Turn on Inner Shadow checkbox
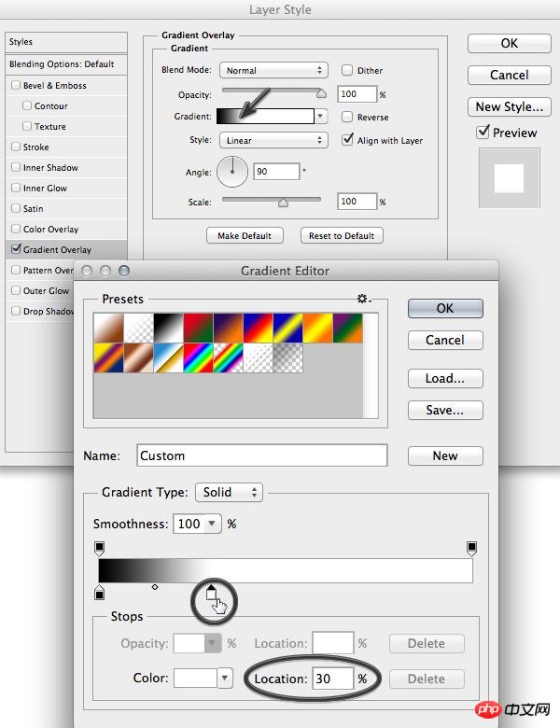560x728 pixels. tap(16, 167)
